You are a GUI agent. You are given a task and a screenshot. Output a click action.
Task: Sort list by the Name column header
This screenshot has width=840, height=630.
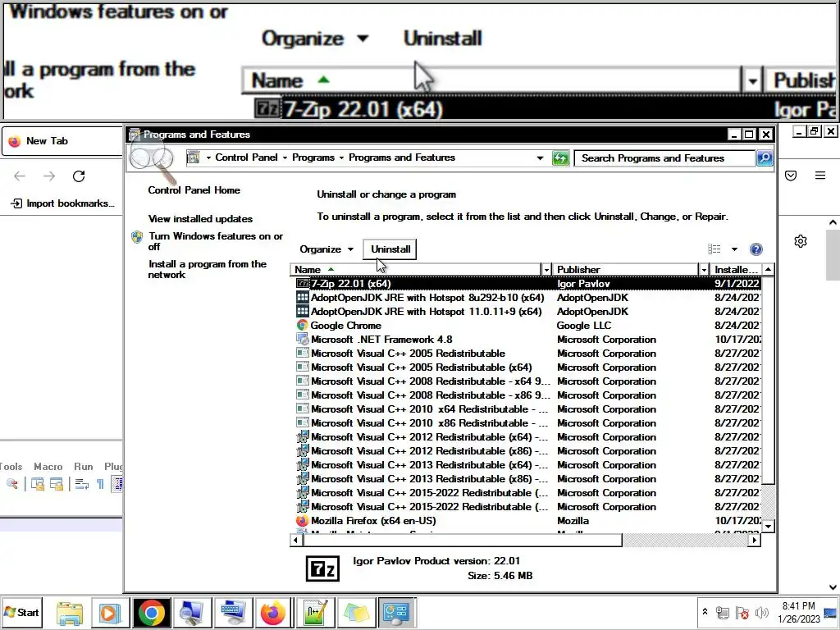click(416, 269)
